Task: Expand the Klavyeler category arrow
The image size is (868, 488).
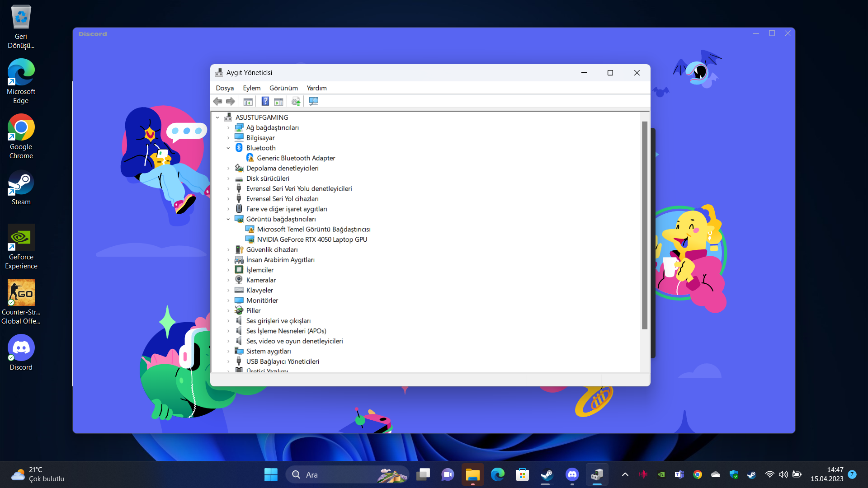Action: click(x=228, y=290)
